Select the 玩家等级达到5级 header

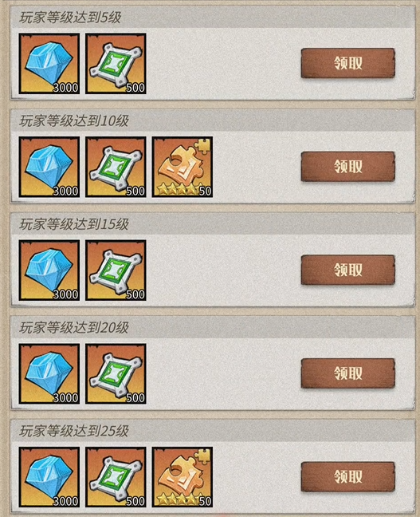70,18
